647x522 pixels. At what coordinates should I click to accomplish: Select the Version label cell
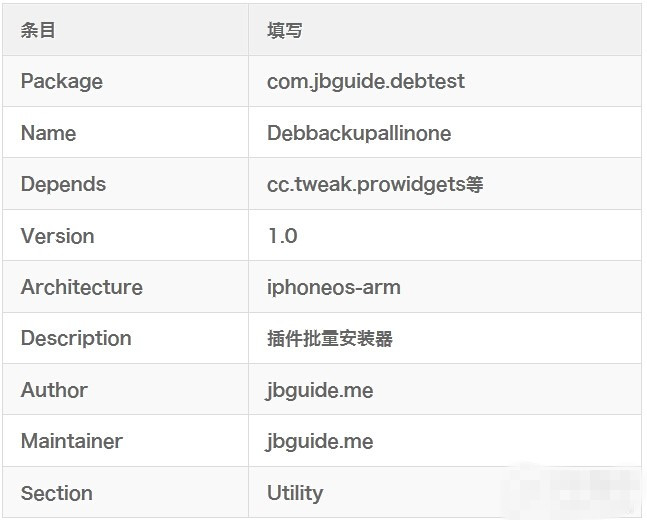pyautogui.click(x=57, y=236)
